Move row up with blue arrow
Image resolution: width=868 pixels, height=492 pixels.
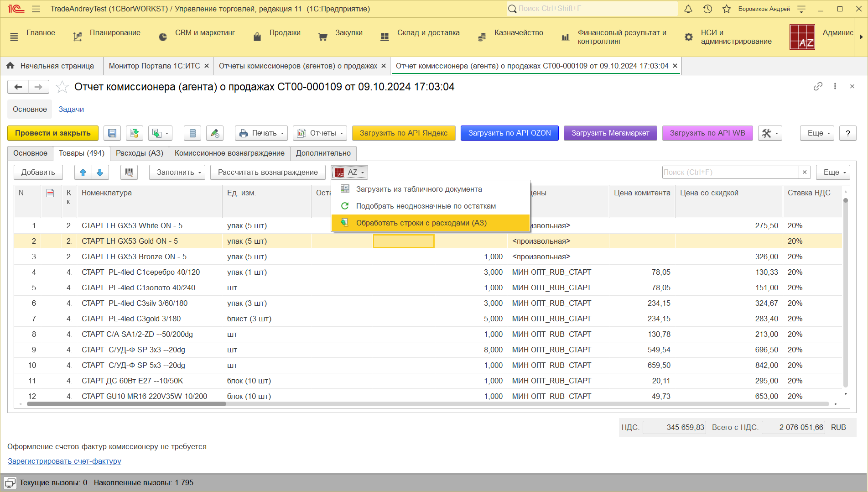click(x=83, y=173)
